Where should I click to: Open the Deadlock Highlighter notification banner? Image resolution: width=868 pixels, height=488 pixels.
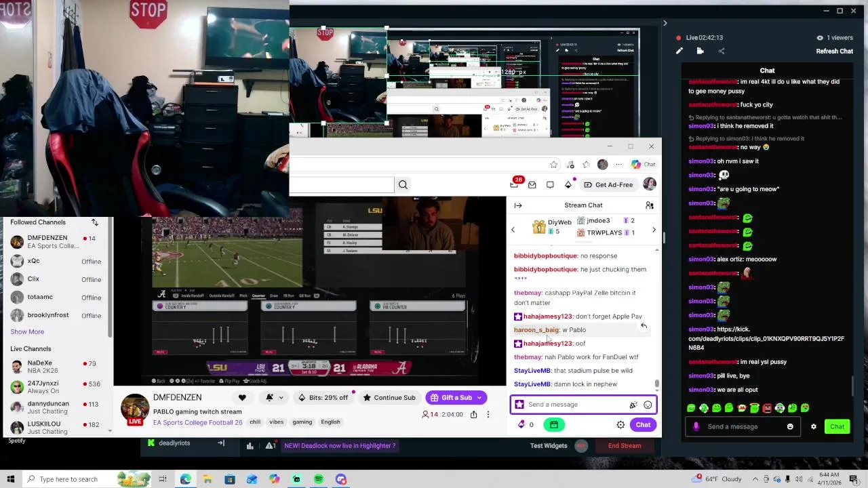pos(340,445)
